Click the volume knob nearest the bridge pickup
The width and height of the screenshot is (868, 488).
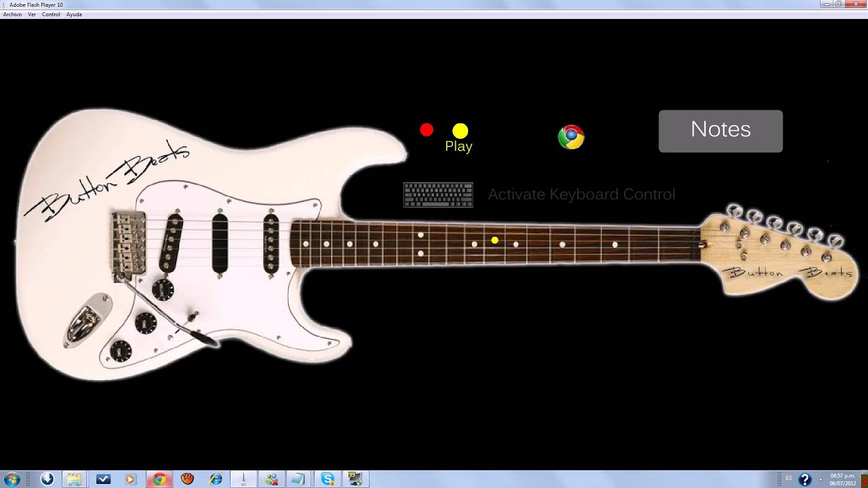click(x=163, y=289)
